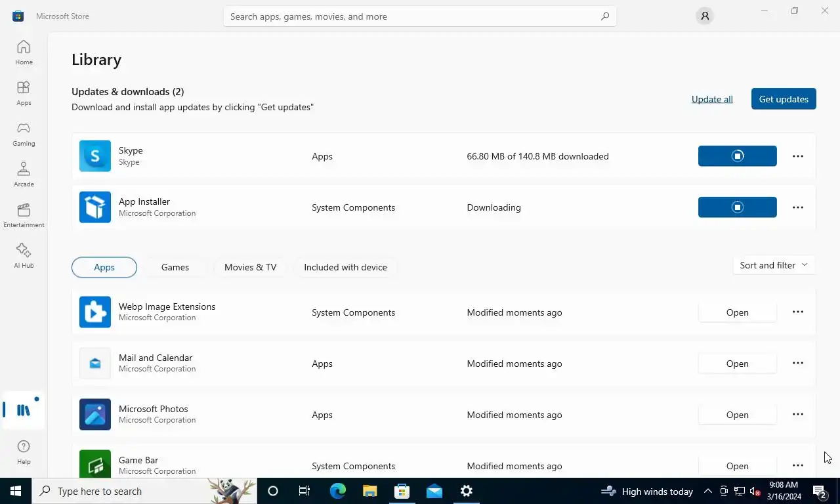
Task: Click the App Installer name text
Action: click(x=144, y=201)
